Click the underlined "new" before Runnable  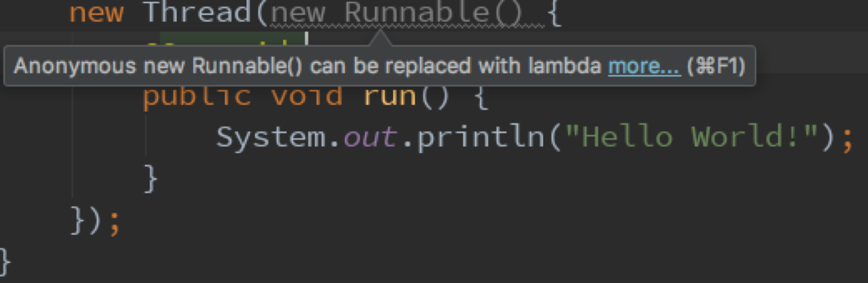click(298, 13)
